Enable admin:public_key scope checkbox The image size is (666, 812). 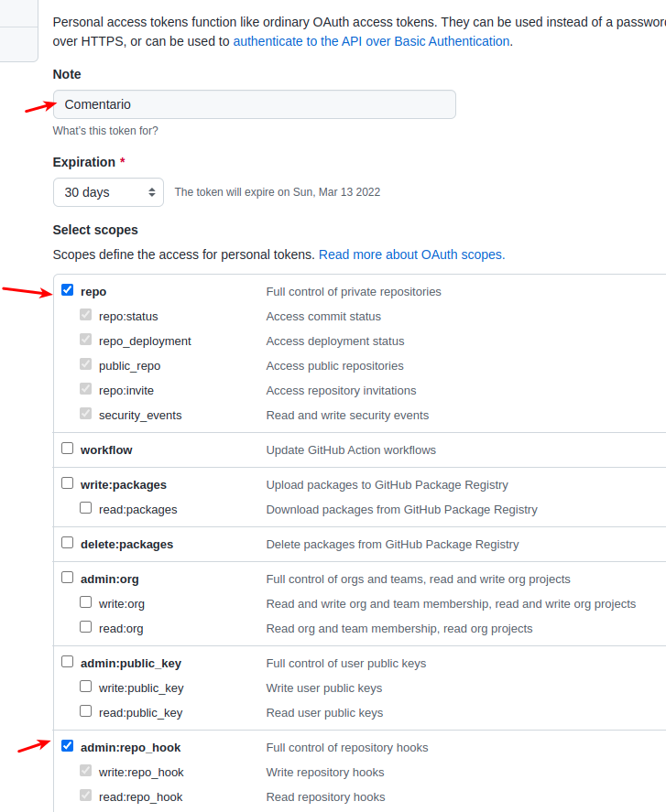pos(68,662)
